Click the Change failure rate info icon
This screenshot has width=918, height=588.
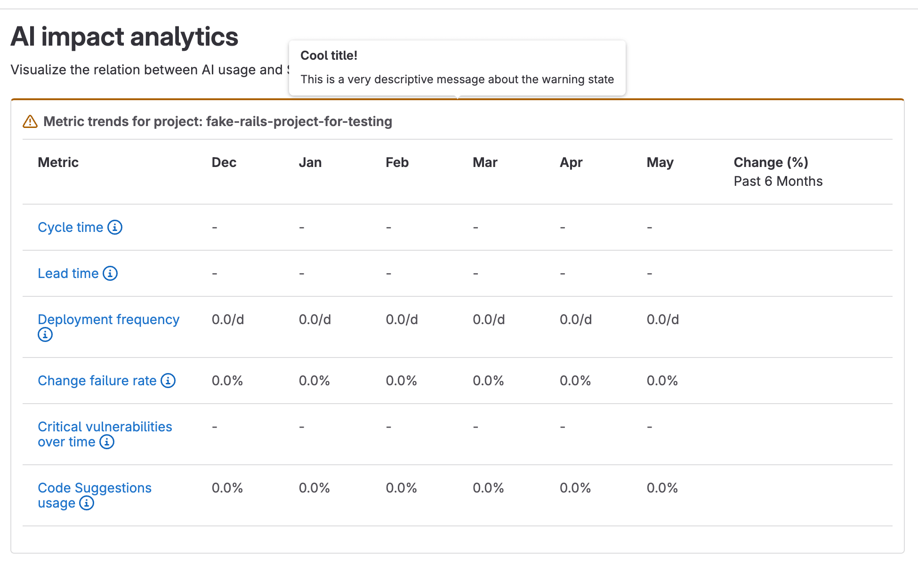[x=168, y=381]
